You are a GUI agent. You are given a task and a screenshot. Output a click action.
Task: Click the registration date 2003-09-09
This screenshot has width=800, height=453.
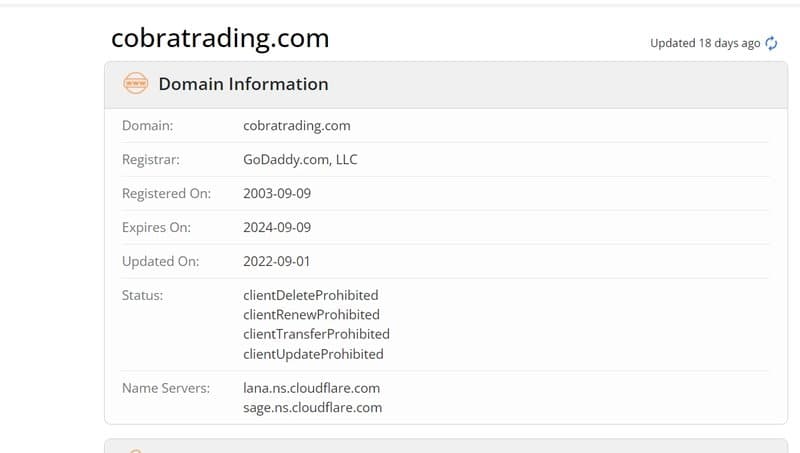(277, 193)
